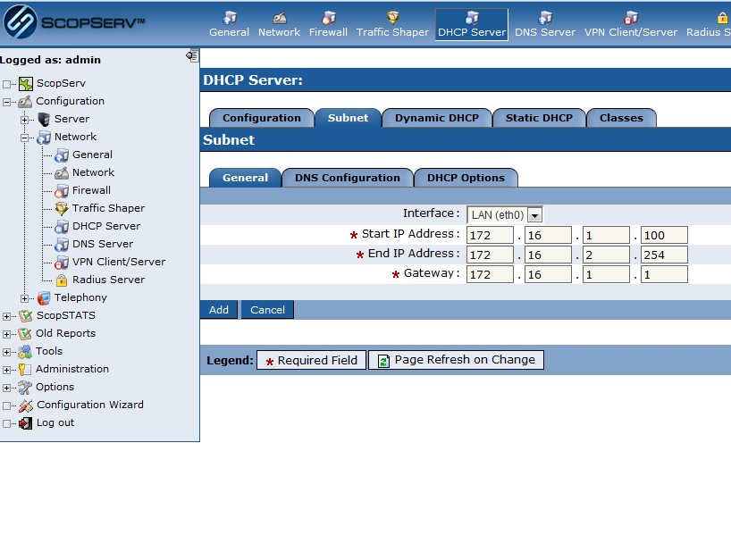Click Start IP Address first octet field
Viewport: 731px width, 560px height.
[x=490, y=235]
